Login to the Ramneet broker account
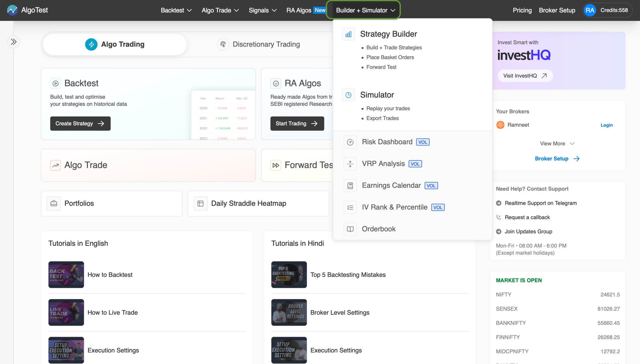Screen dimensions: 640x364 pyautogui.click(x=606, y=125)
